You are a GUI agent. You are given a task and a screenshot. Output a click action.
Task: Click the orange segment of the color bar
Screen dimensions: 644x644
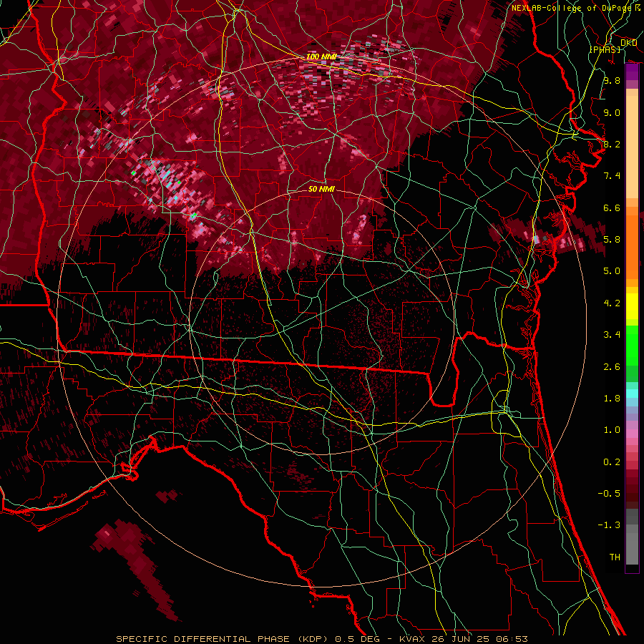coord(632,246)
